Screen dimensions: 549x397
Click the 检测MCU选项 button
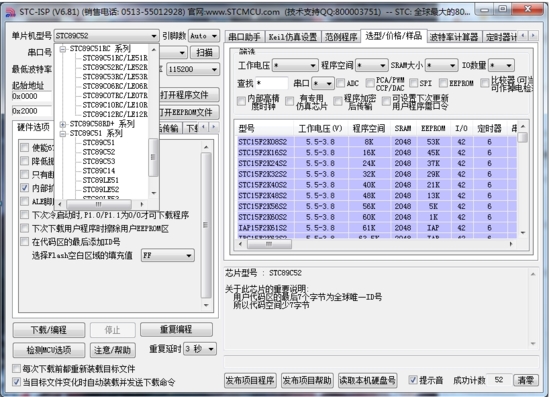coord(49,350)
